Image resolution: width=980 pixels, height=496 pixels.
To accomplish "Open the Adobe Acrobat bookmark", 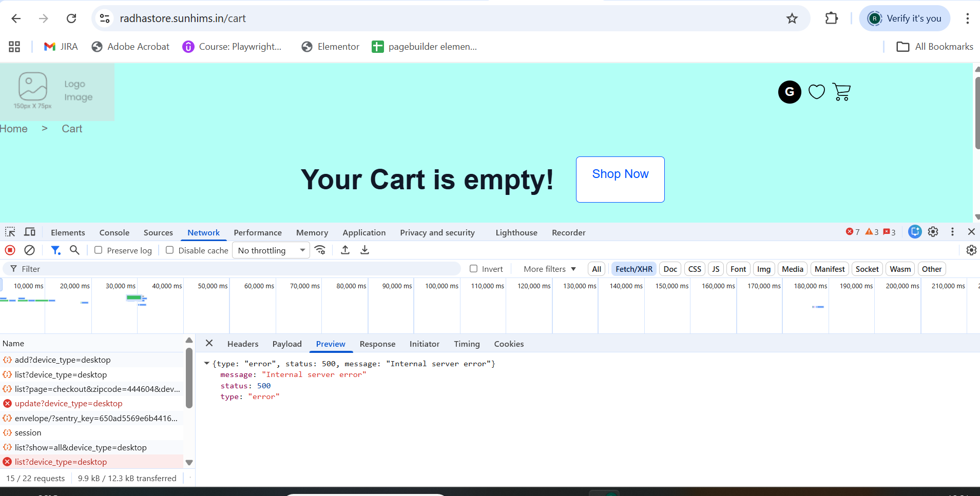I will (130, 47).
